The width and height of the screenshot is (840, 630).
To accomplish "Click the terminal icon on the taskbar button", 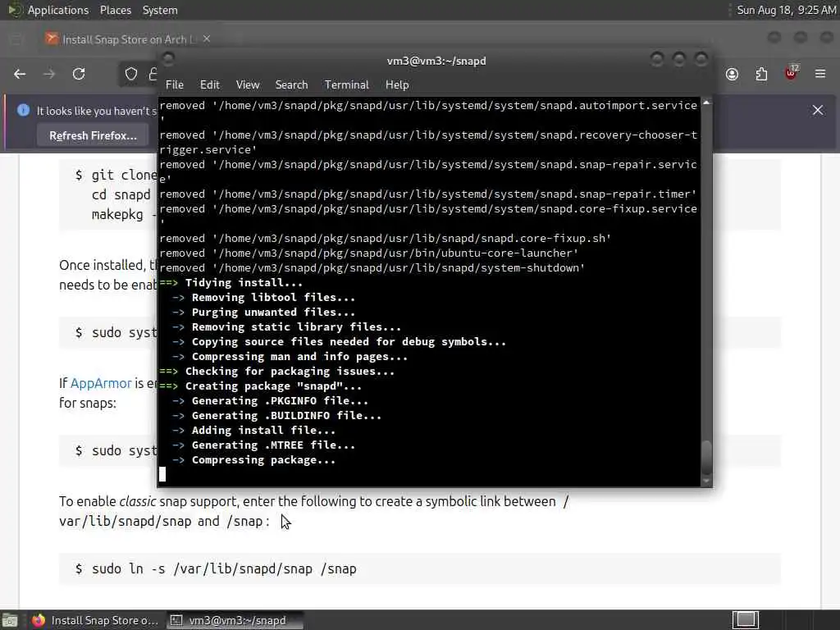I will (176, 620).
